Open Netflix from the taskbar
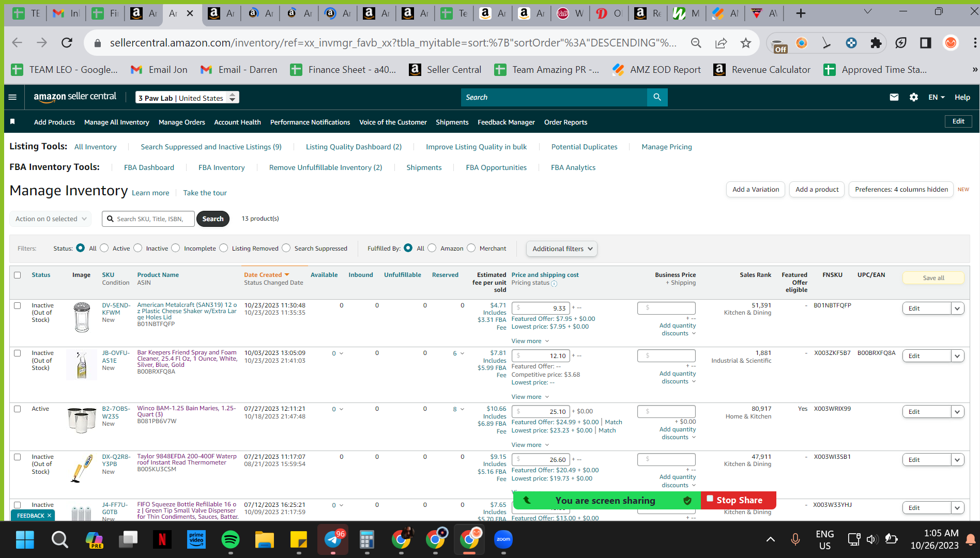The image size is (980, 558). [x=162, y=540]
